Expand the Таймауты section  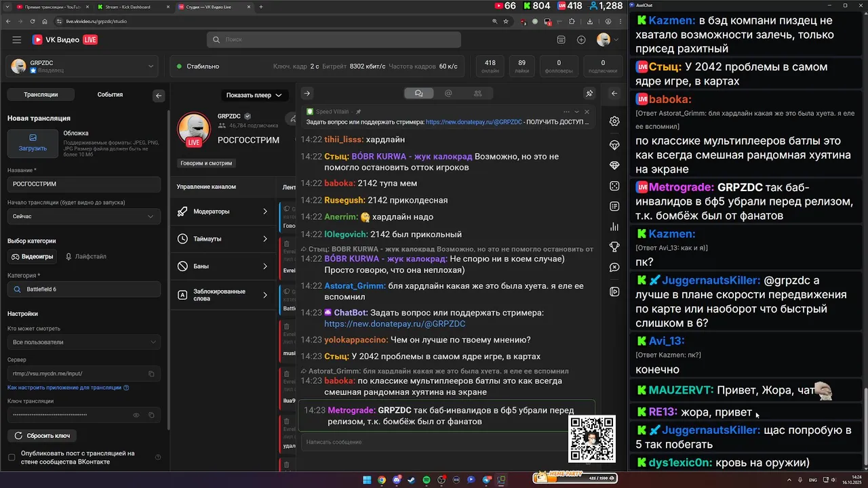[223, 239]
